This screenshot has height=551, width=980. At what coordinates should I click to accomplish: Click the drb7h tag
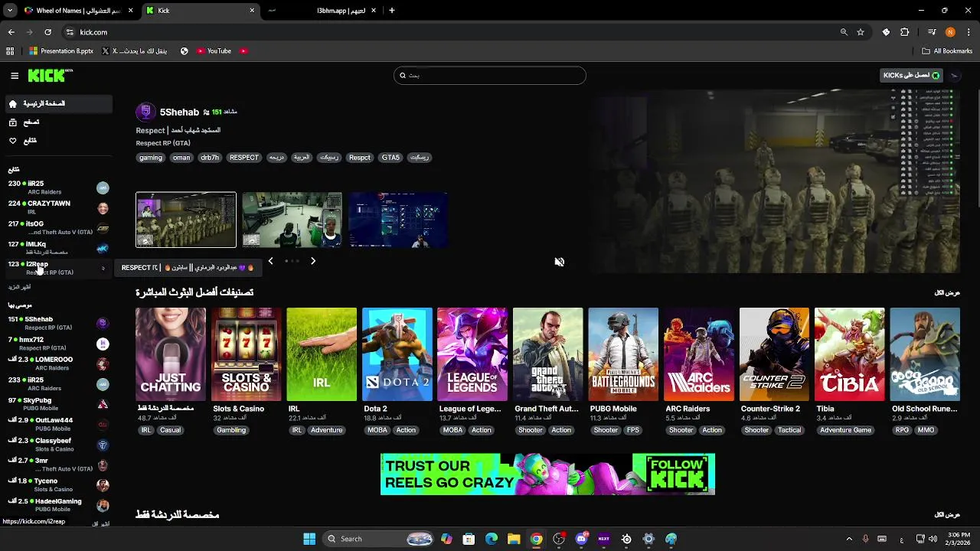210,158
